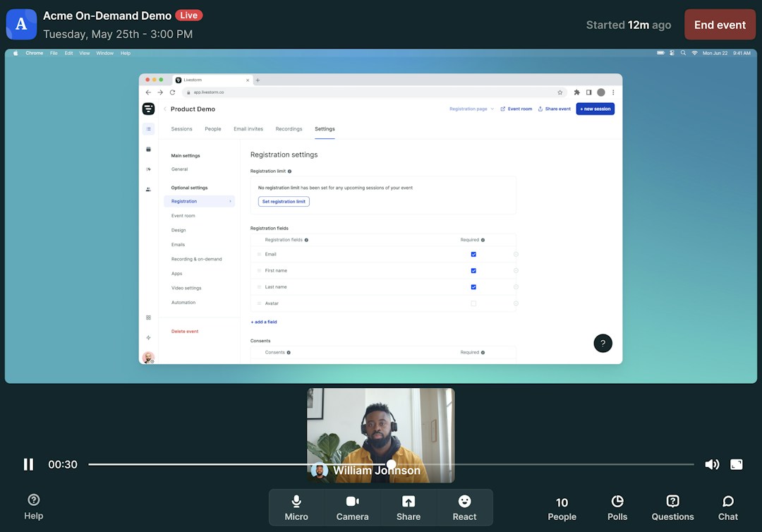Open Help in bottom bar

click(34, 507)
